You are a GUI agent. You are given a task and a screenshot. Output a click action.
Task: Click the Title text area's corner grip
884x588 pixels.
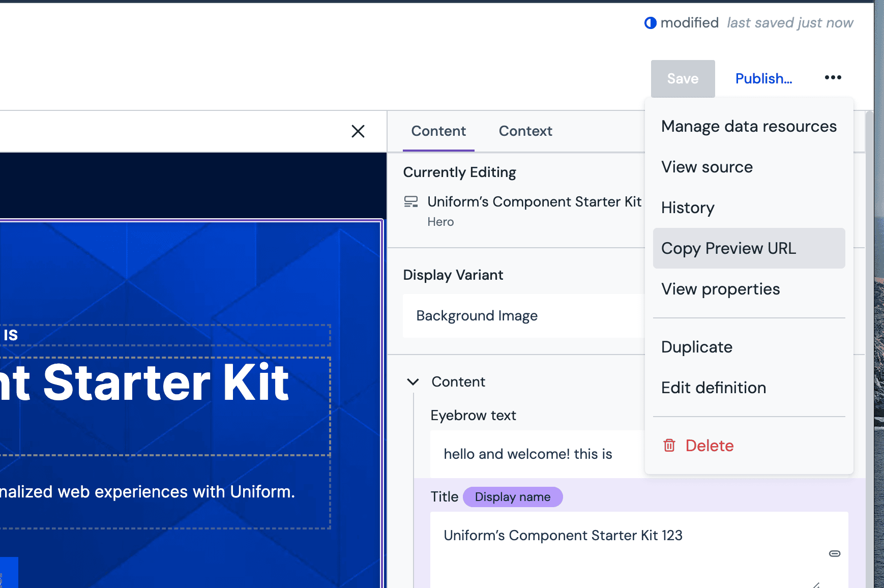(x=816, y=585)
